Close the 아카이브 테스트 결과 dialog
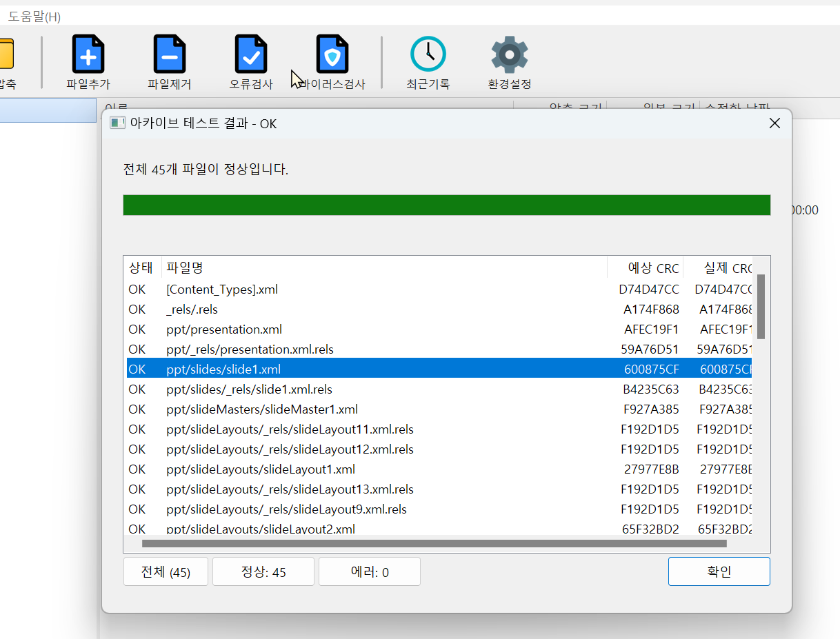Viewport: 840px width, 639px height. [x=774, y=123]
